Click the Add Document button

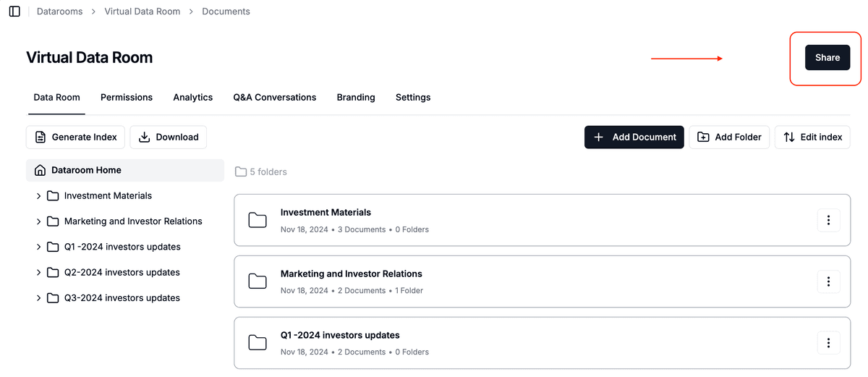click(x=634, y=137)
